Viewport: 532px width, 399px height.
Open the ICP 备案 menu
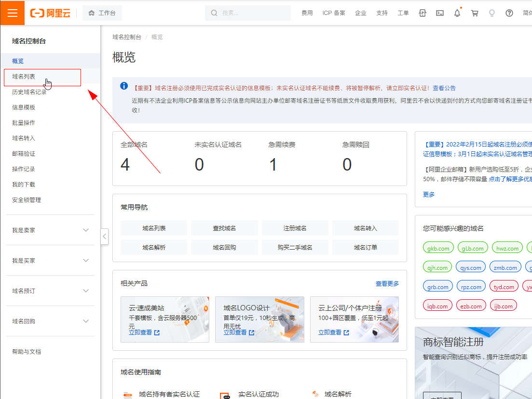pos(334,13)
